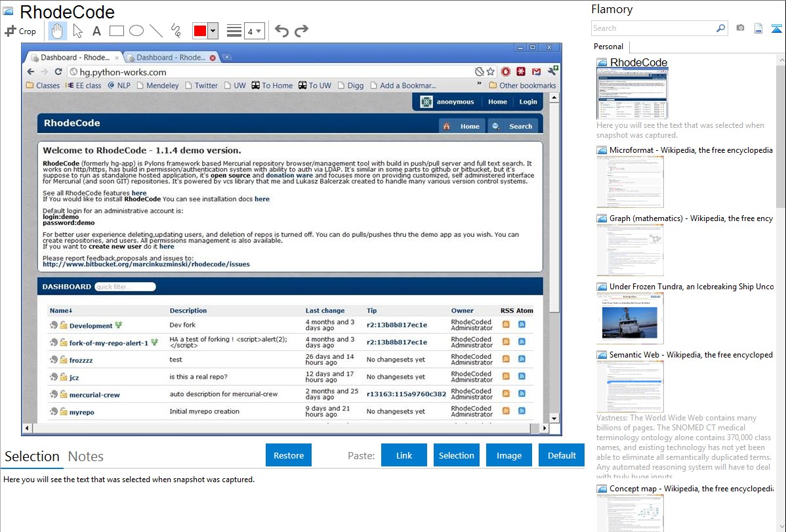
Task: Click the tip r13163:115a9760c382 link
Action: tap(406, 394)
